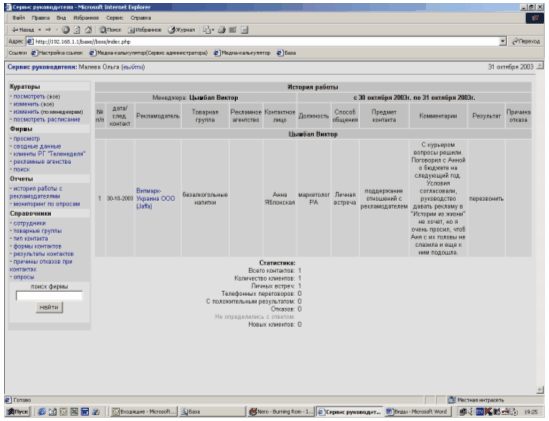Click the Stop loading toolbar icon

[66, 30]
